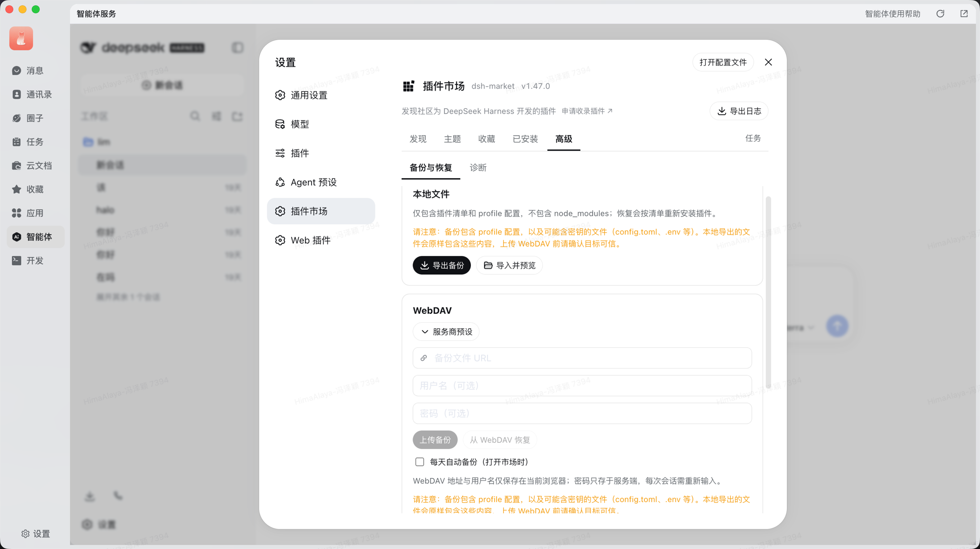Click 导入并预览 import button

[x=509, y=265]
